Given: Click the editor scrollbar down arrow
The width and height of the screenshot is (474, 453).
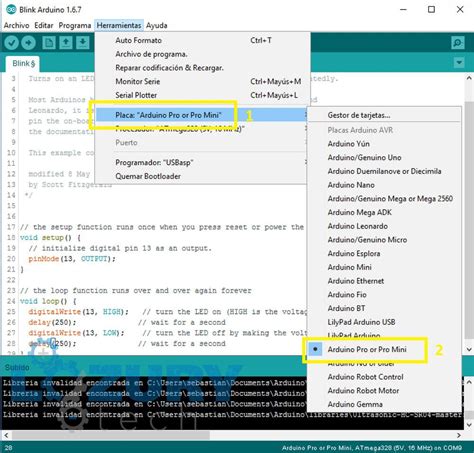Looking at the screenshot, I should pos(469,350).
